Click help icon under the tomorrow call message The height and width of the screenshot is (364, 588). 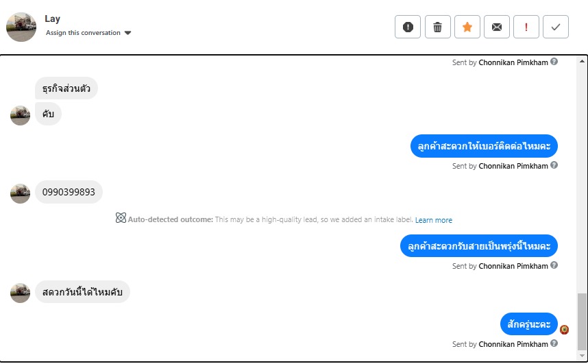point(554,265)
